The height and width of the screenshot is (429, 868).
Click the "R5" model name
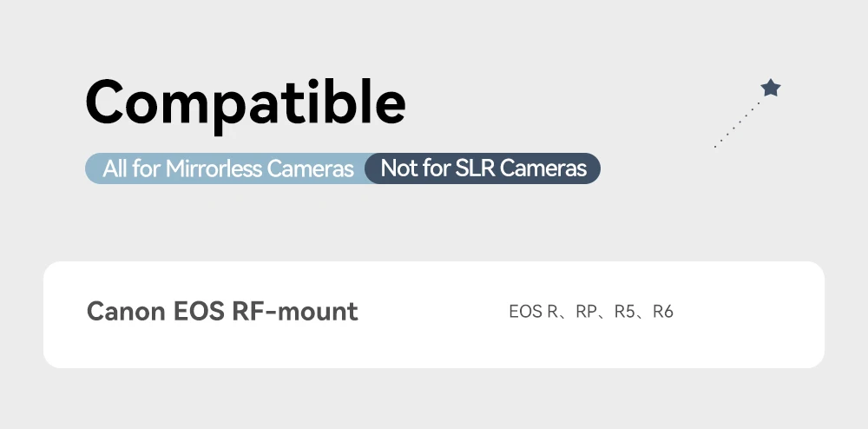pyautogui.click(x=625, y=311)
